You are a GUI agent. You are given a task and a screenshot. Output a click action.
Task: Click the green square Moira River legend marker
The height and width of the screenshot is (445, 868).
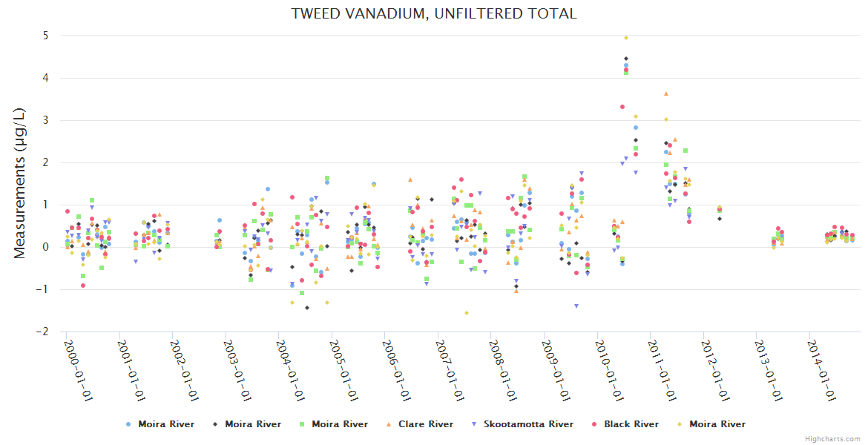coord(302,424)
